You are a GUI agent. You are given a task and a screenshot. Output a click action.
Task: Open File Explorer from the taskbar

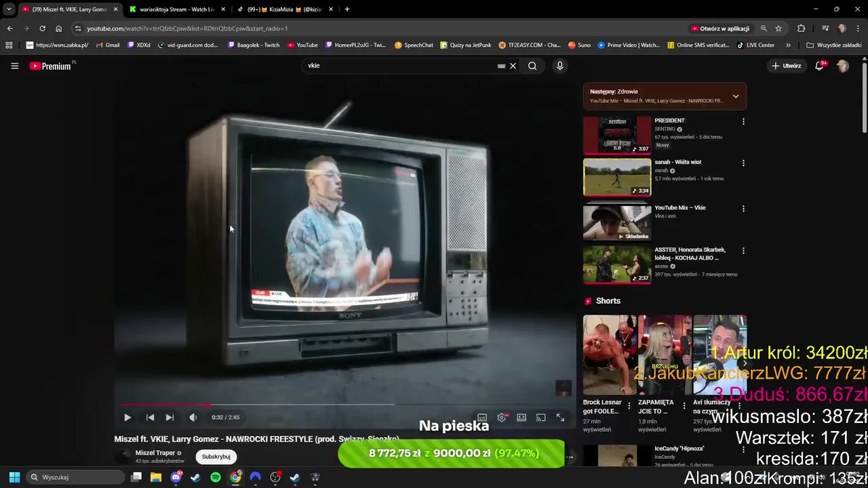click(156, 477)
